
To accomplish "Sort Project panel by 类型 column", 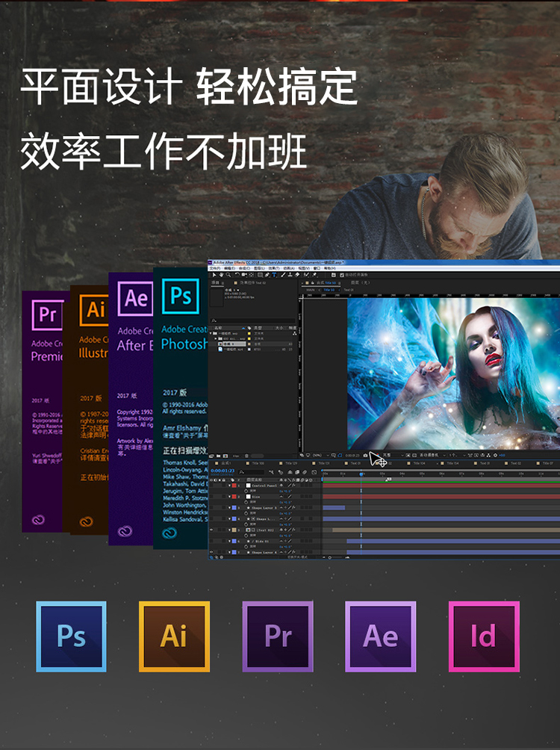I will coord(258,328).
